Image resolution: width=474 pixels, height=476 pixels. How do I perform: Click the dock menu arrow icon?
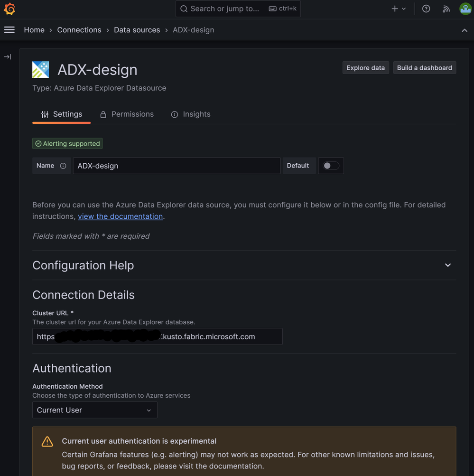[x=7, y=57]
